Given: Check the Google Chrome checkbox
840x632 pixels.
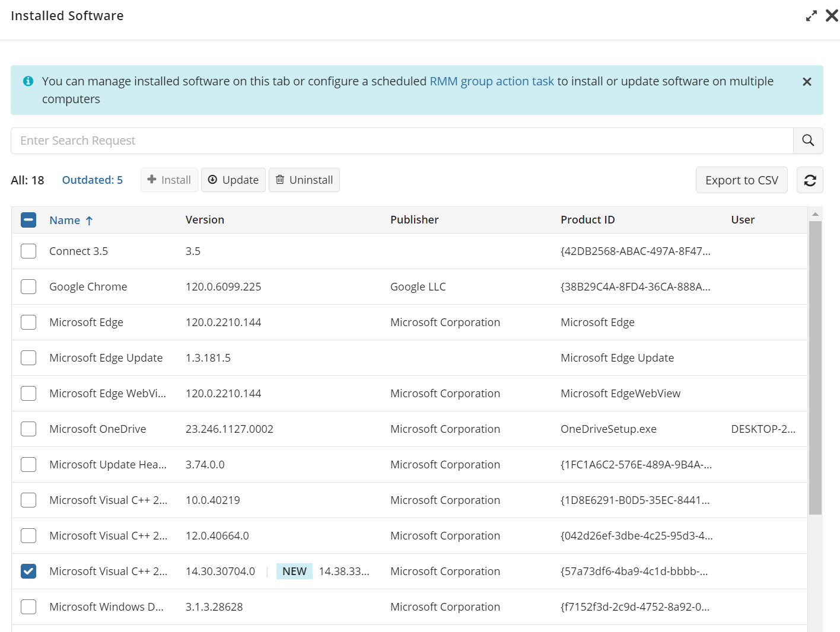Looking at the screenshot, I should click(x=28, y=286).
